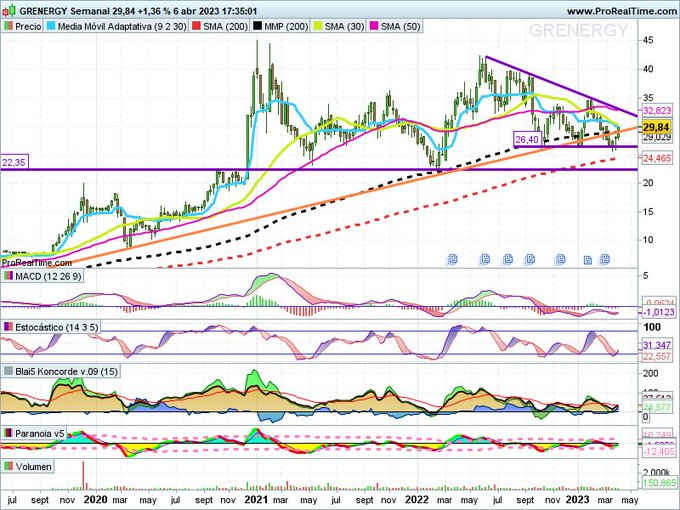This screenshot has height=510, width=680.
Task: Click the MACD indicator panel icon
Action: point(8,276)
